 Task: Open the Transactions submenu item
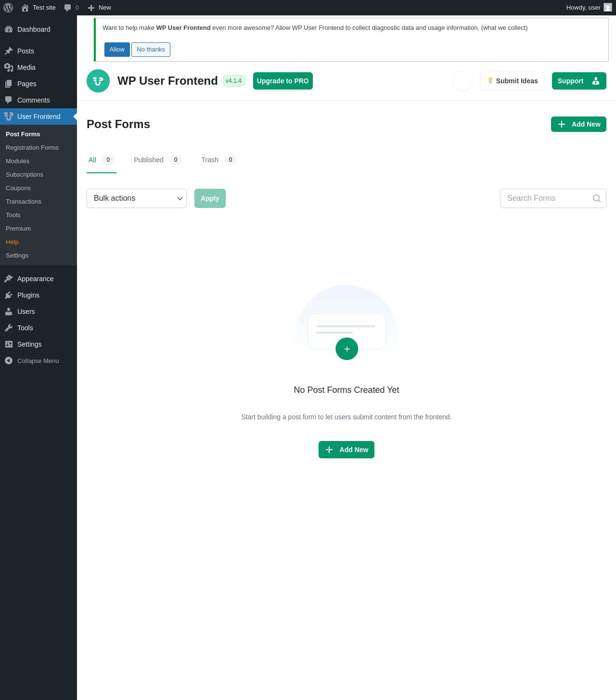[x=24, y=202]
